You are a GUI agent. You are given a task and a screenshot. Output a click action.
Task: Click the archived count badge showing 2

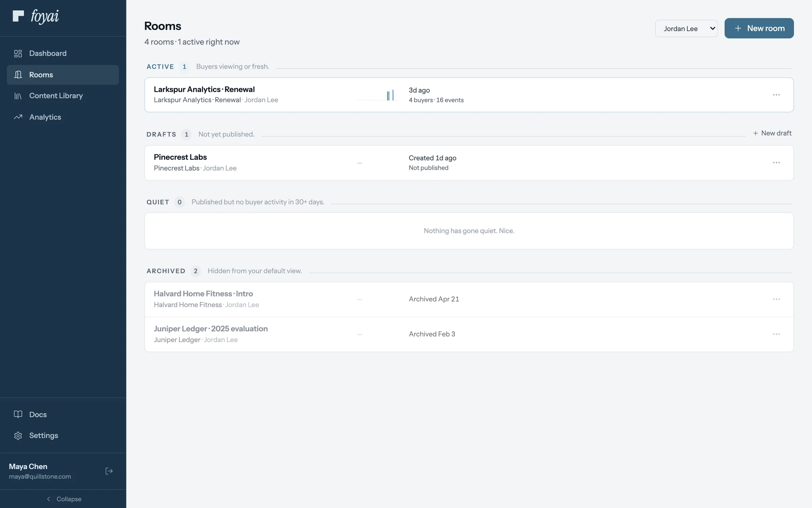coord(196,271)
